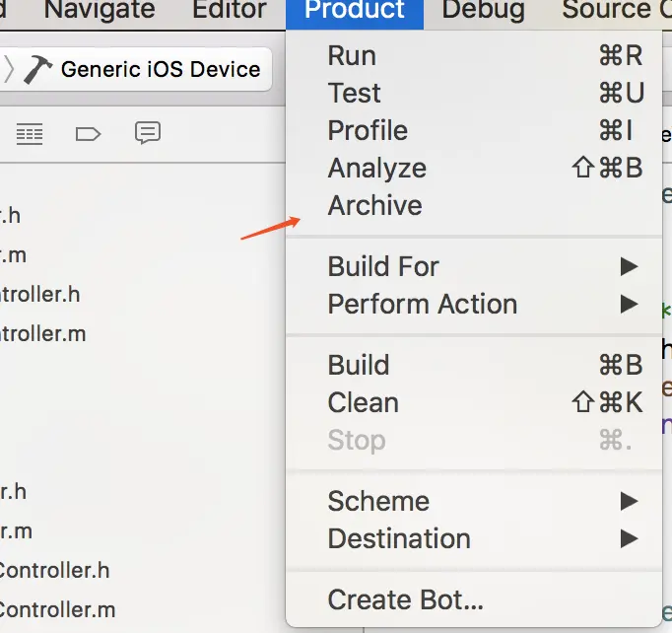Image resolution: width=672 pixels, height=633 pixels.
Task: Choose Generic iOS Device destination
Action: [161, 69]
